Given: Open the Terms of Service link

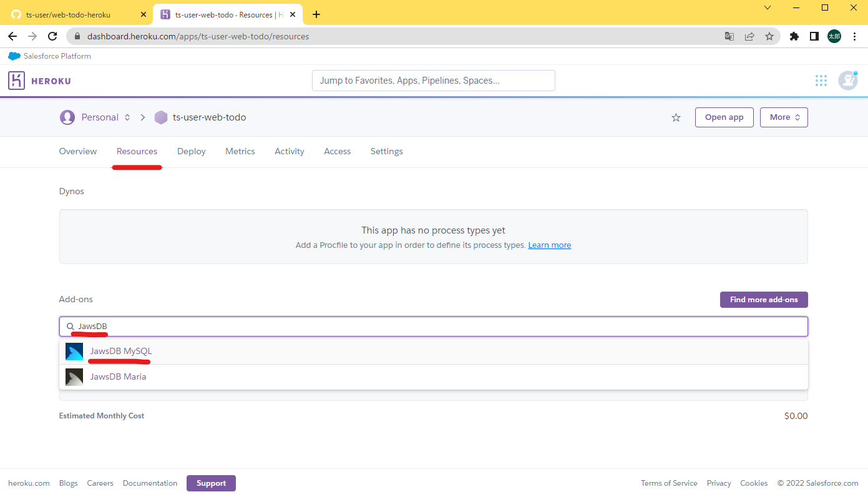Looking at the screenshot, I should pyautogui.click(x=669, y=483).
